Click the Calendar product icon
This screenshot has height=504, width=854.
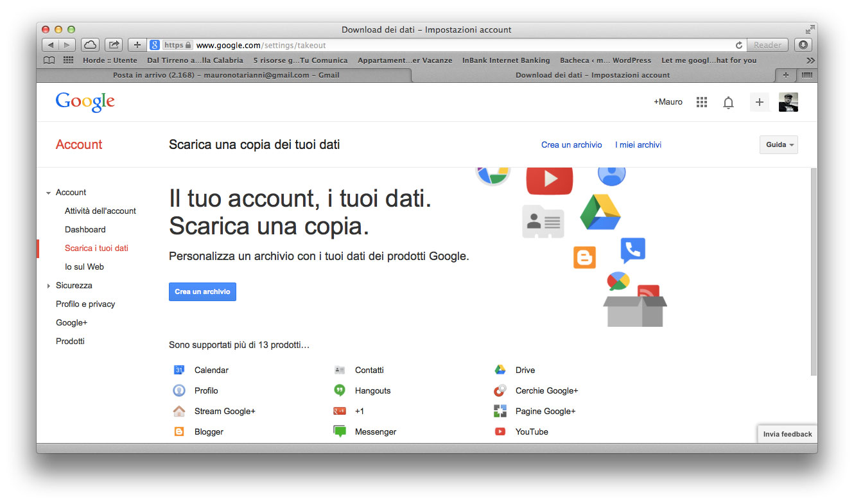[x=179, y=370]
